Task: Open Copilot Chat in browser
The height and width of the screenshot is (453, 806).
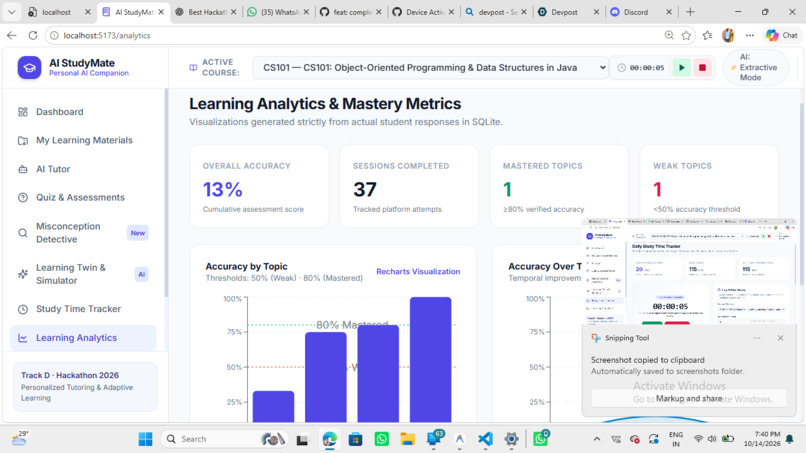Action: pyautogui.click(x=781, y=35)
